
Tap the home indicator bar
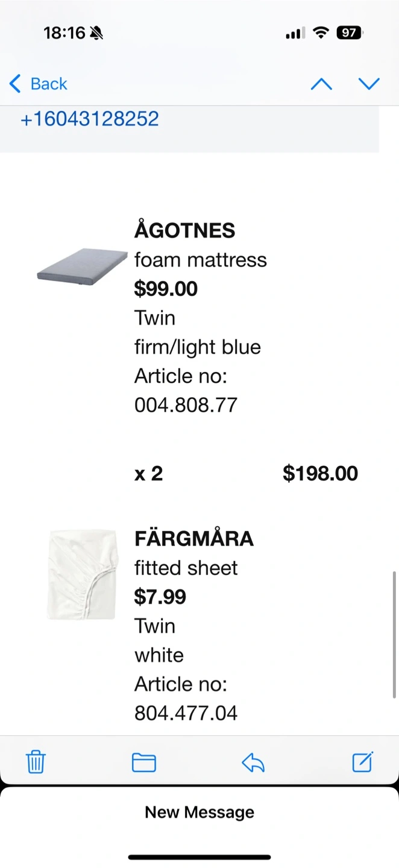(199, 857)
